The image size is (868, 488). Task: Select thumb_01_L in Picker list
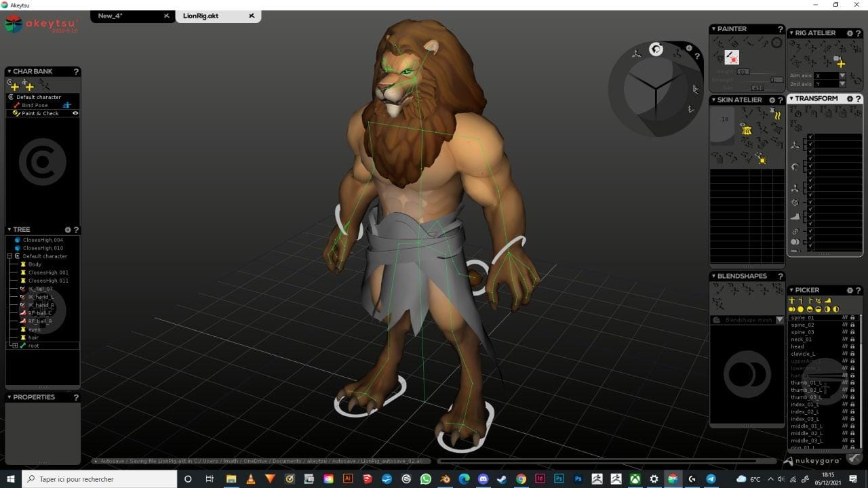[806, 383]
